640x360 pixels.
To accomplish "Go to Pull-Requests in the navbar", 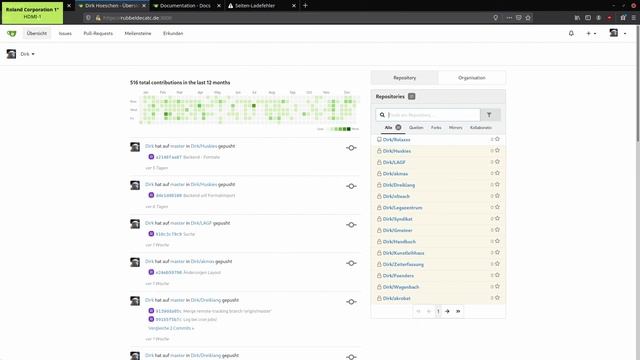I will [x=98, y=33].
